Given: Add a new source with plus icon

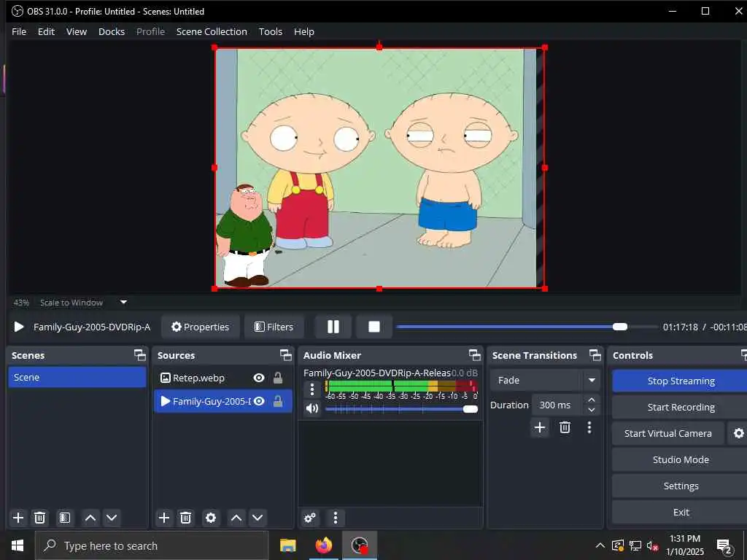Looking at the screenshot, I should point(164,518).
